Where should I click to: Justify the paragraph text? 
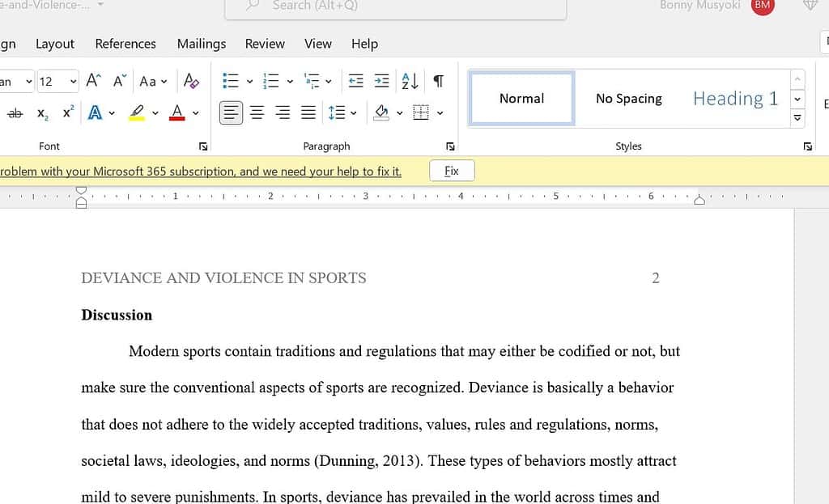click(308, 112)
